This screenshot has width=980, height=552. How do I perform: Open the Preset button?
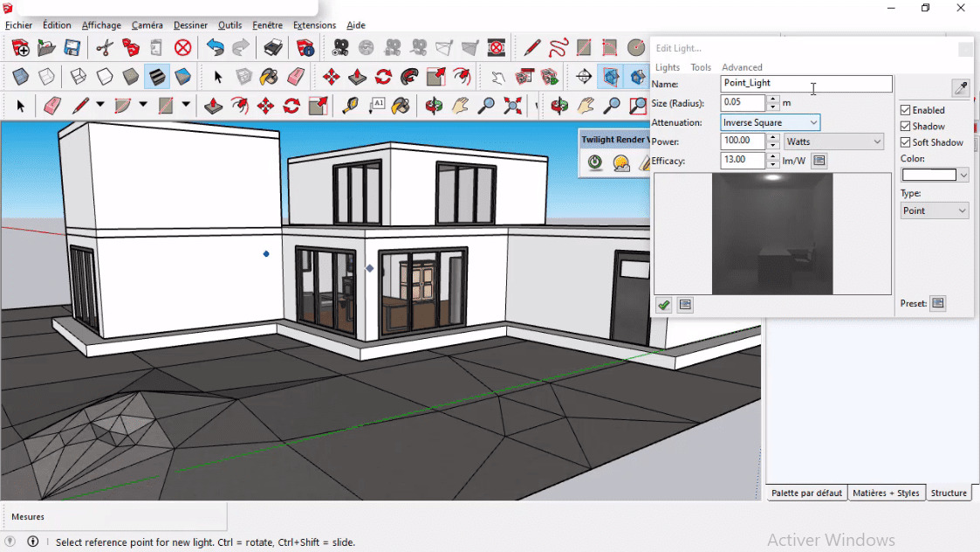[x=938, y=302]
